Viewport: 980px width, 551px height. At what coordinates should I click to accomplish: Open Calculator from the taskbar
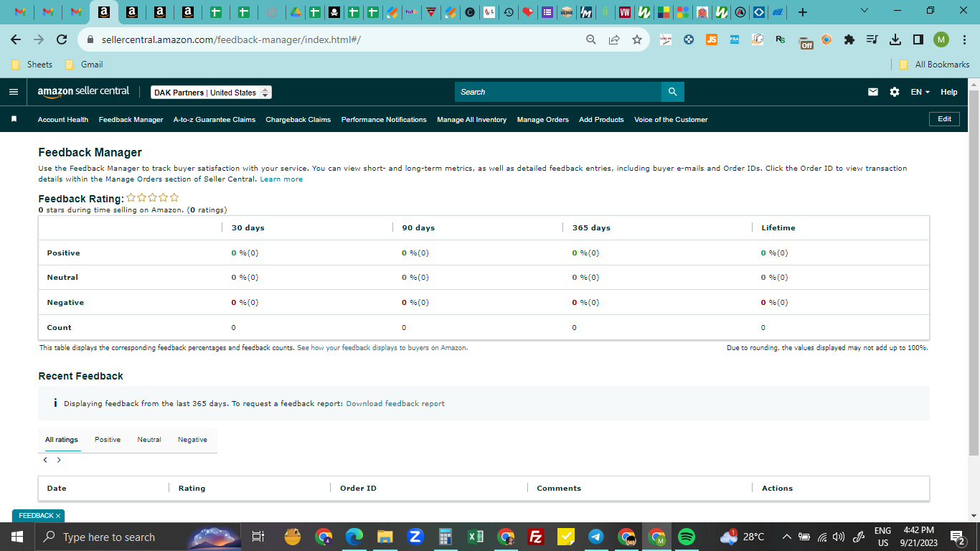coord(445,537)
